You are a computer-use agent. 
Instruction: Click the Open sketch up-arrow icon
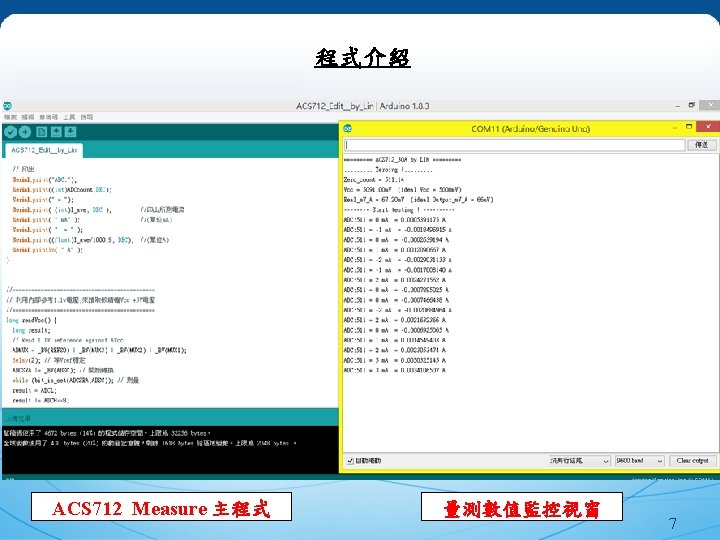pos(56,132)
